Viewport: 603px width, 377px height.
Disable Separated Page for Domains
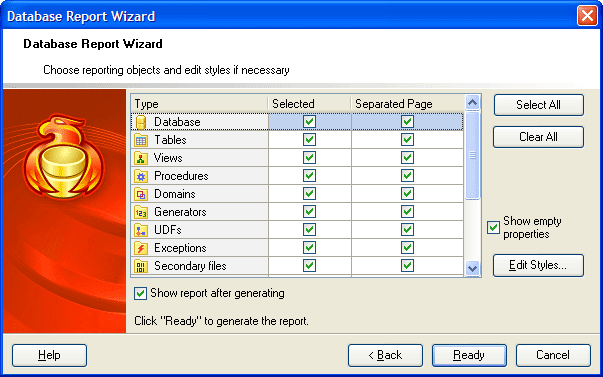click(x=407, y=194)
